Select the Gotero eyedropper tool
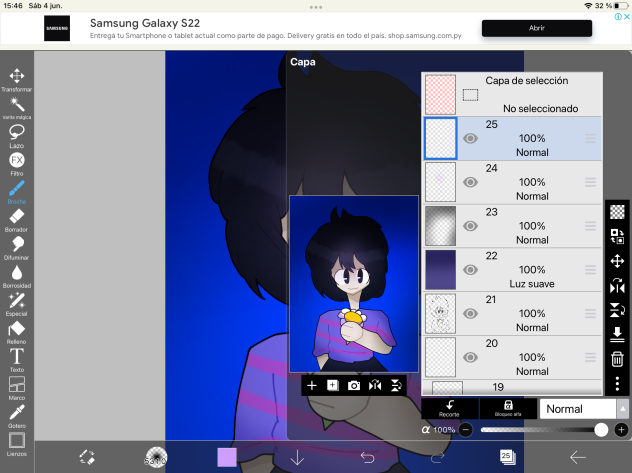The image size is (632, 473). click(x=17, y=416)
